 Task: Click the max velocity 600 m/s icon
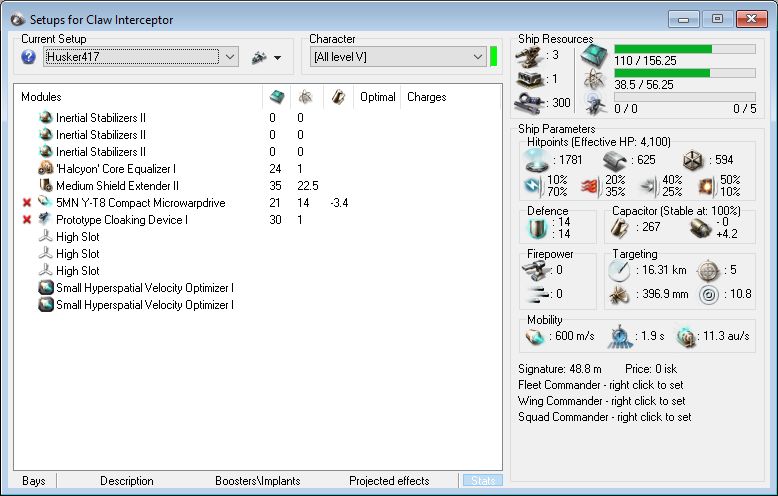[535, 336]
